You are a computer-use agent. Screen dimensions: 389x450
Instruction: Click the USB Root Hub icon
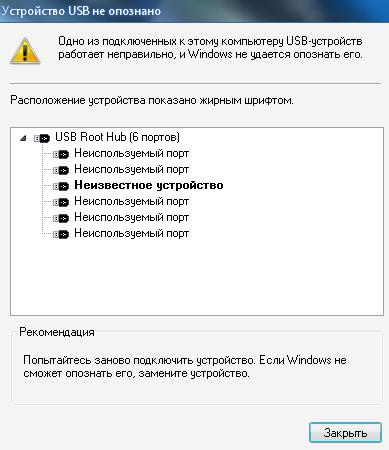point(42,138)
